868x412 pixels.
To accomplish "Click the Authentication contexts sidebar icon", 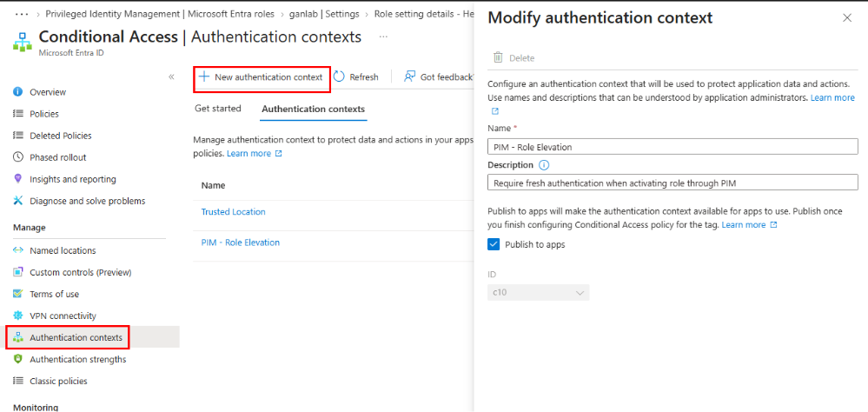I will [17, 337].
